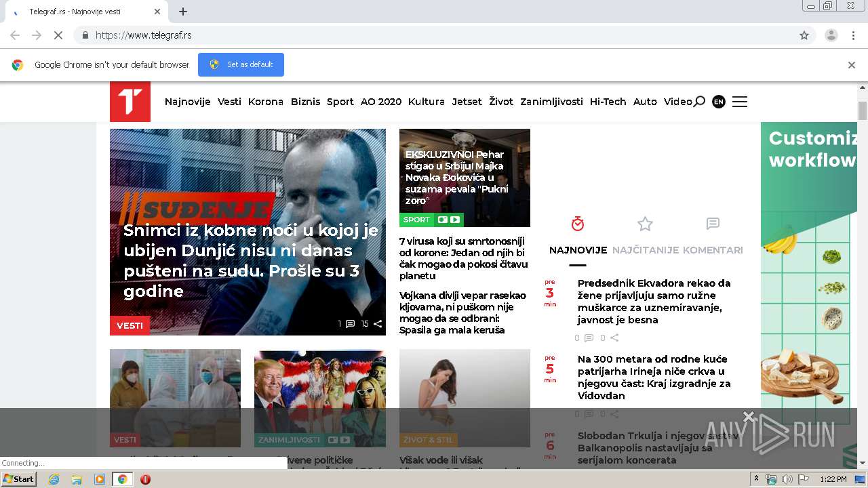868x488 pixels.
Task: Select the speech bubble Komentari icon
Action: click(713, 224)
